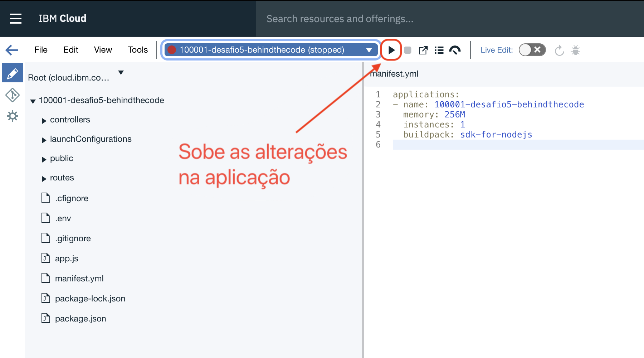Select the Edit pencil sidebar icon
Screen dimensions: 644x358
[x=13, y=73]
